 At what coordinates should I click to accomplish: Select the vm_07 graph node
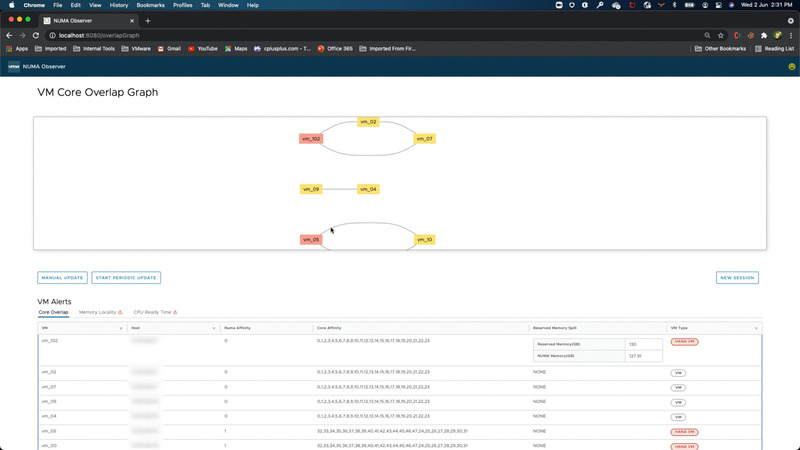coord(424,139)
